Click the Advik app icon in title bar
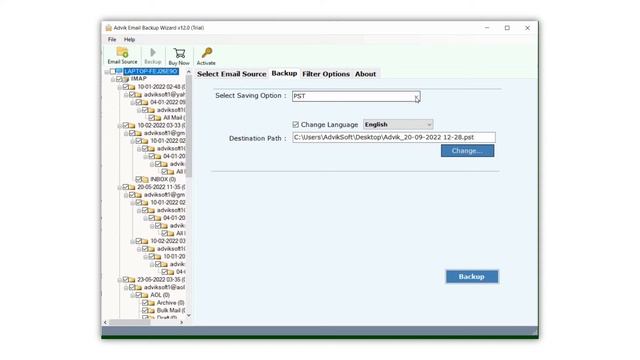Image resolution: width=640 pixels, height=360 pixels. tap(109, 28)
